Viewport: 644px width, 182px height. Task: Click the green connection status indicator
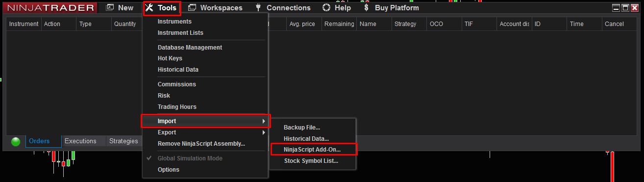pos(16,142)
